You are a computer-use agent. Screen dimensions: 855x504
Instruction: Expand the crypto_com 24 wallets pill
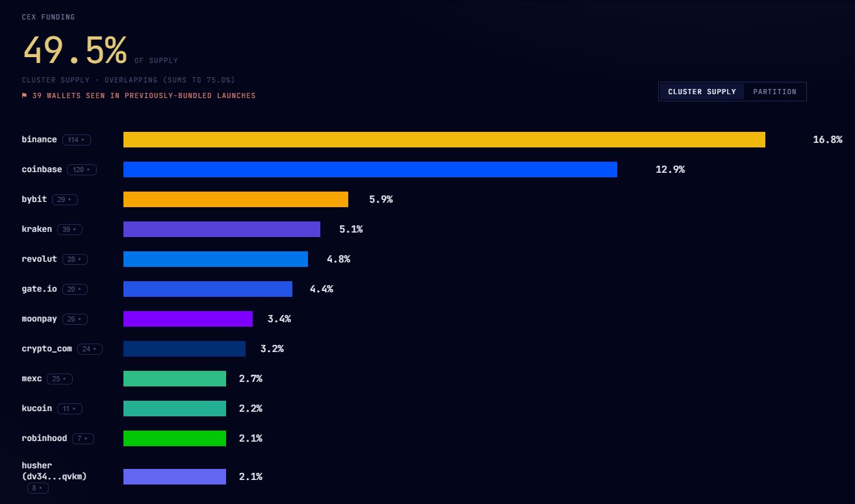[x=90, y=349]
